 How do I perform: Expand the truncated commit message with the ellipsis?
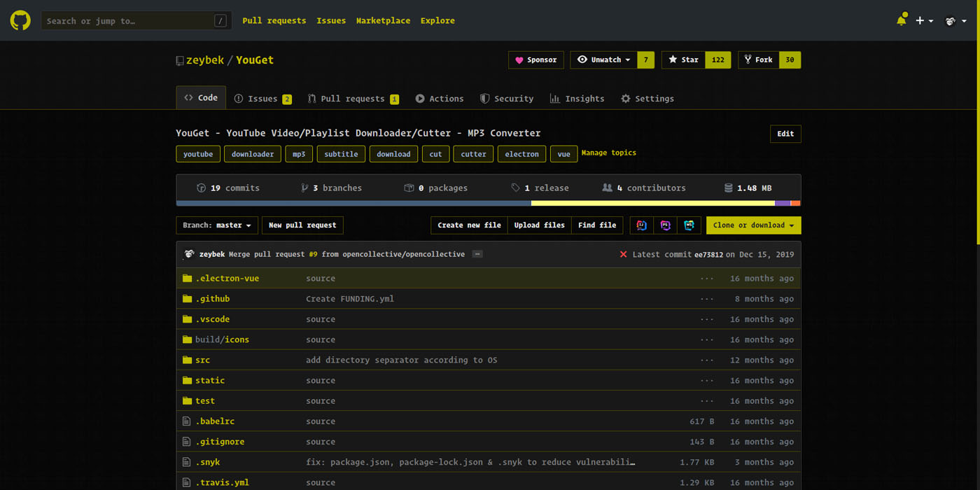(x=477, y=254)
